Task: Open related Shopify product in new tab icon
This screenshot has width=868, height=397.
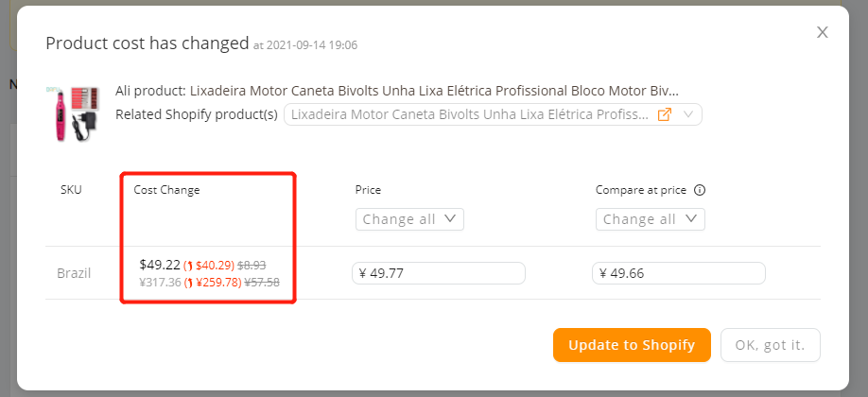Action: point(665,114)
